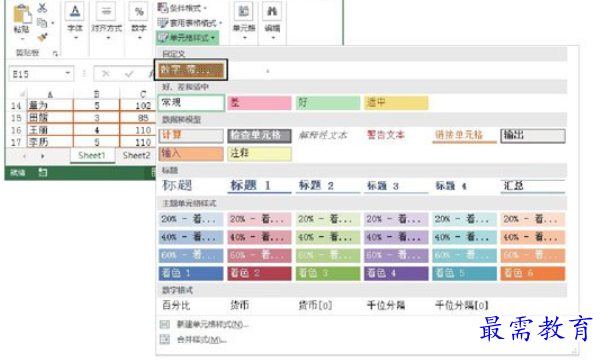Apply the 标题 1 heading style

tap(259, 186)
